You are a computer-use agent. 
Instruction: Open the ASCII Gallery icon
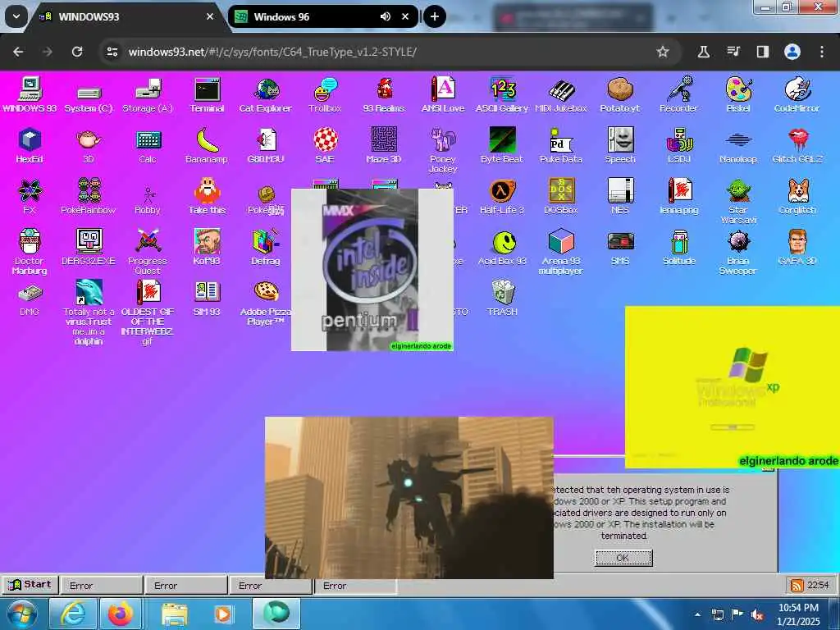[502, 95]
